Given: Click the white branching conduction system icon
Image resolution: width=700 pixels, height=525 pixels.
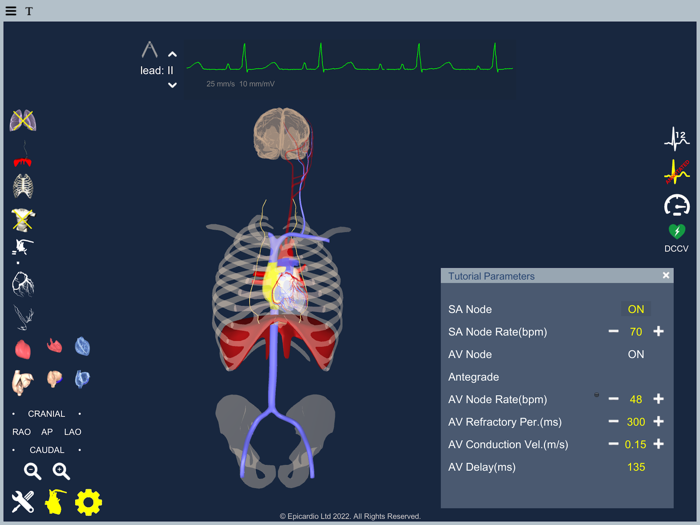Looking at the screenshot, I should 23,317.
